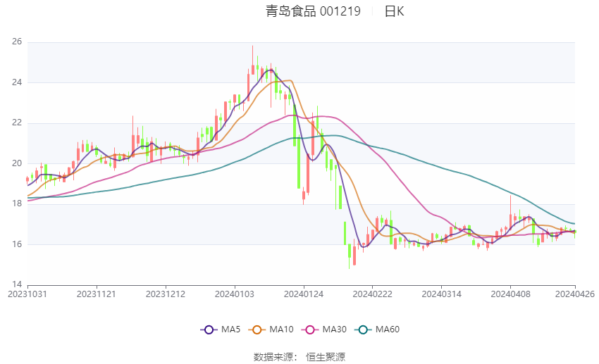Click the 26 price axis label

17,42
